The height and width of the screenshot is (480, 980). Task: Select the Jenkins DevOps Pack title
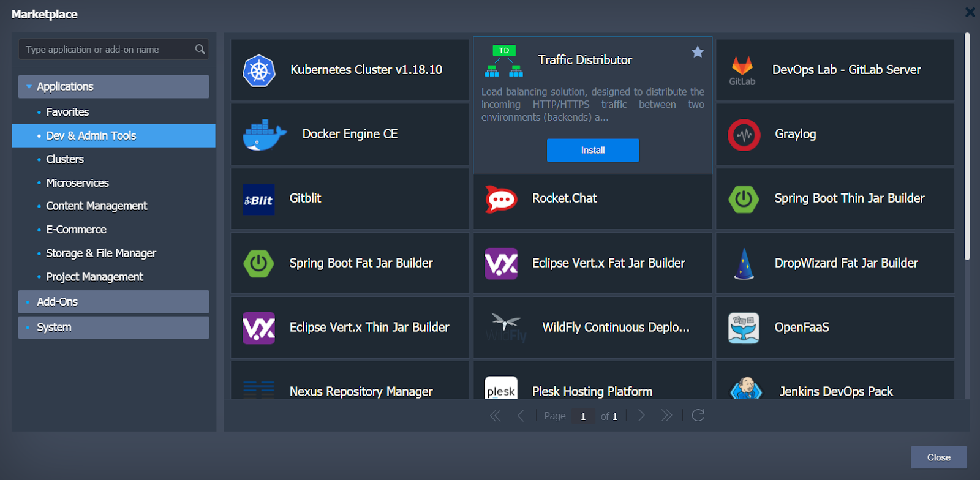coord(836,392)
